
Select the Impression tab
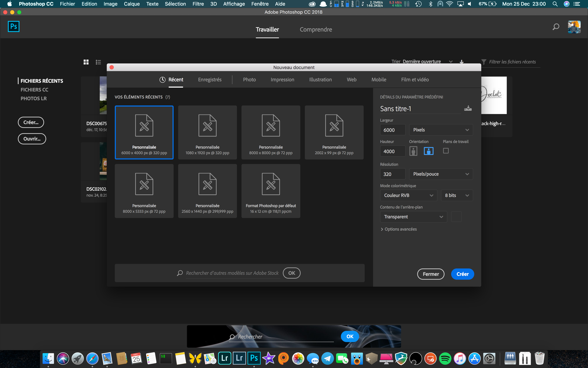[282, 80]
